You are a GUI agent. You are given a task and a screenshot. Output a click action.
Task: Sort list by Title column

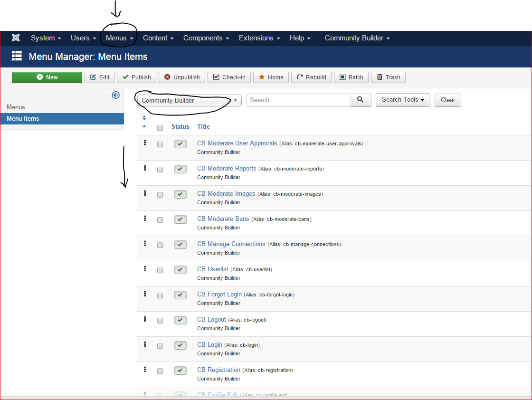pyautogui.click(x=204, y=126)
